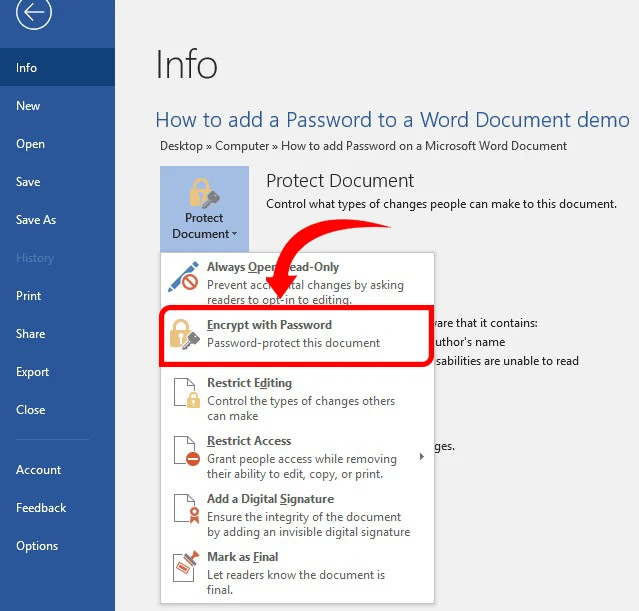Expand the Restrict Access submenu arrow
This screenshot has height=611, width=639.
coord(422,457)
